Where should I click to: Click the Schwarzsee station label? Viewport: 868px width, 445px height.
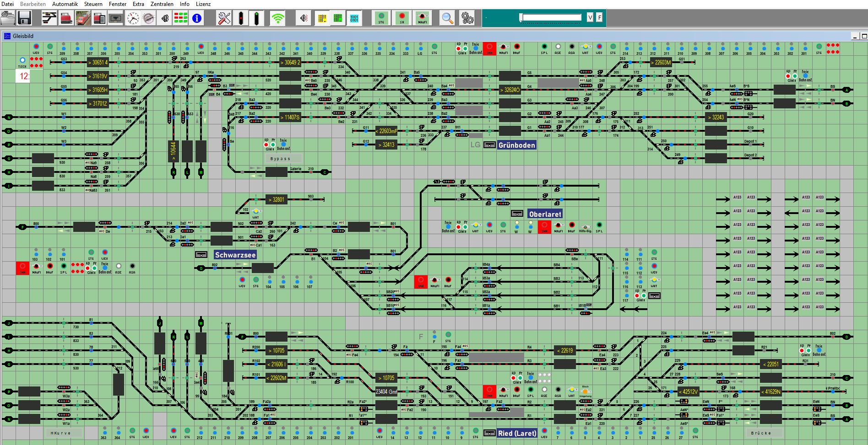click(x=235, y=255)
